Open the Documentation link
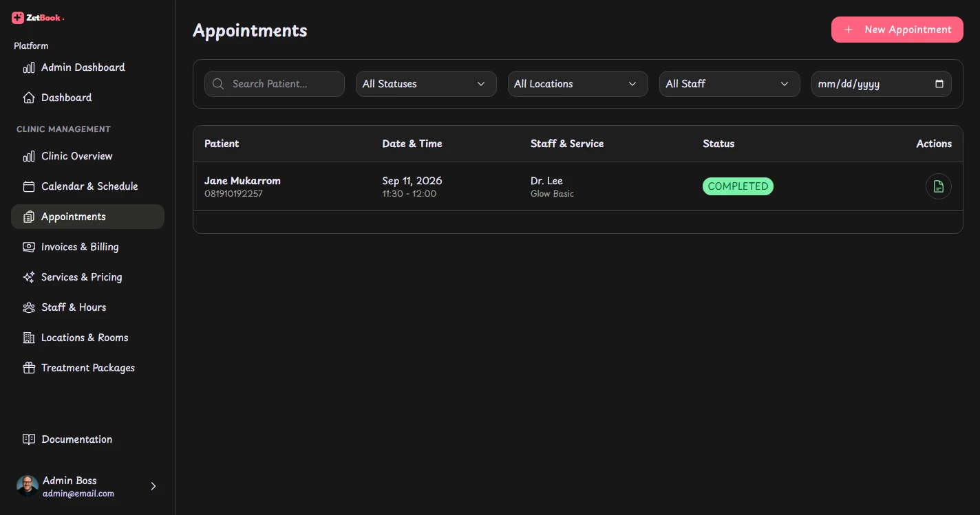The height and width of the screenshot is (515, 980). 87,439
